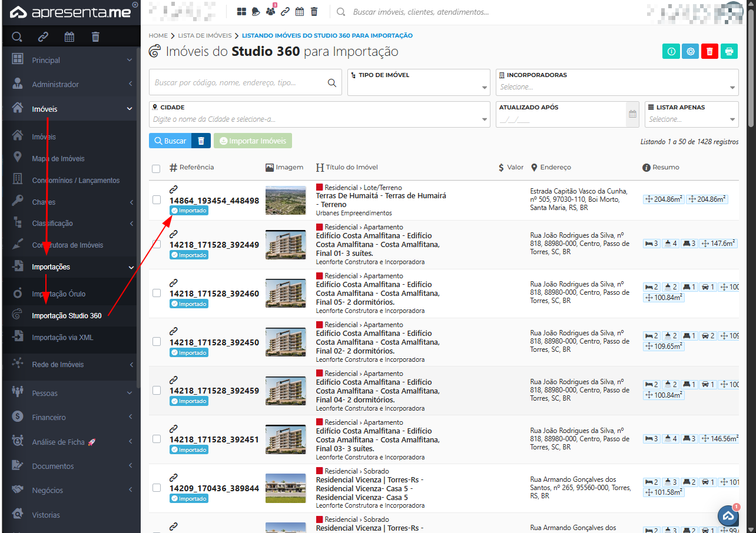Expand the Listar Apenas dropdown

click(691, 119)
